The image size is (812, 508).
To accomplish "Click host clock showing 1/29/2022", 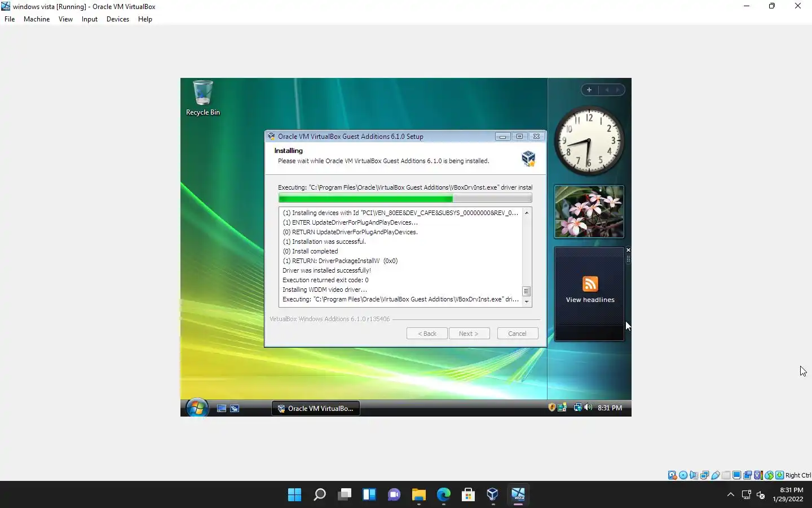I will point(788,495).
